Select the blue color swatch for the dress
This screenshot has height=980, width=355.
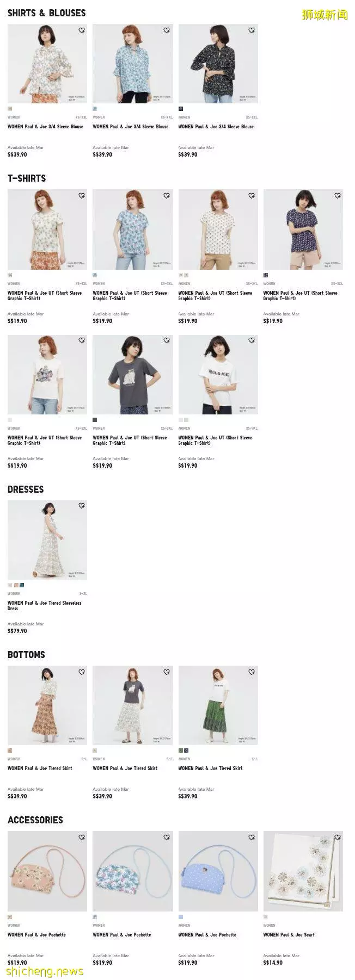[22, 585]
